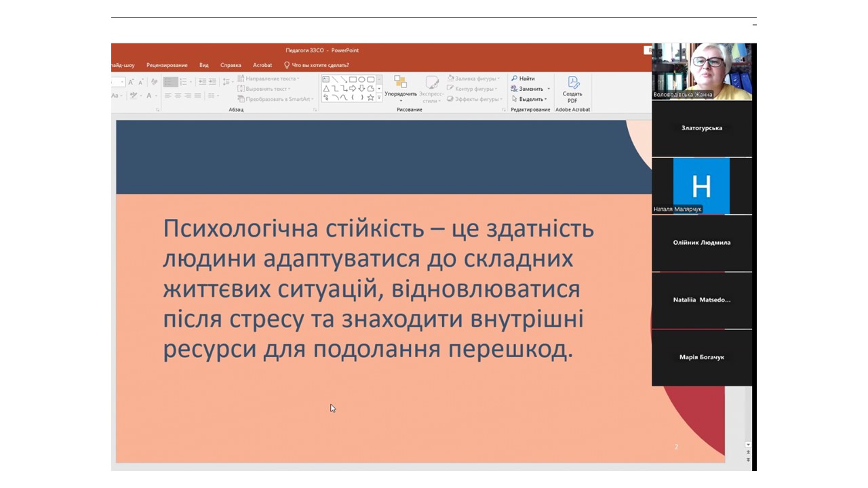868x488 pixels.
Task: Select participant tile Златогурська
Action: [x=702, y=129]
